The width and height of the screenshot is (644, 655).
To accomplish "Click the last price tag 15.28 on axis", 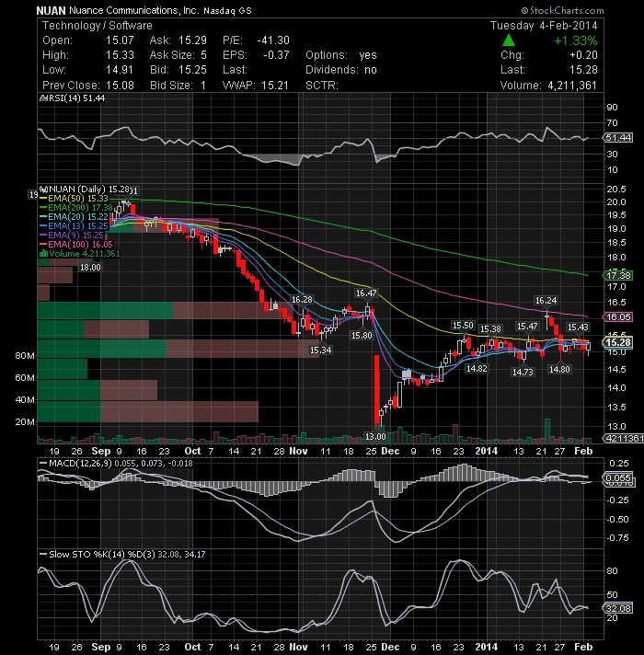I will pos(618,342).
